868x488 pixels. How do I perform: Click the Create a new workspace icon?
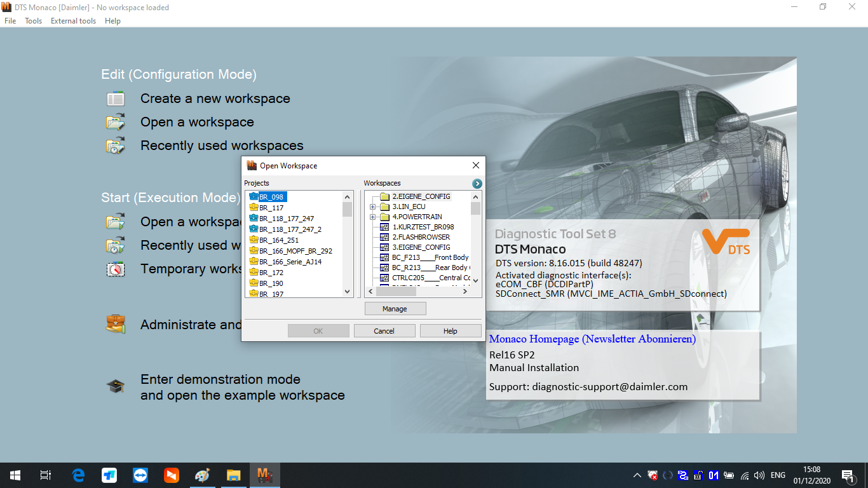115,98
